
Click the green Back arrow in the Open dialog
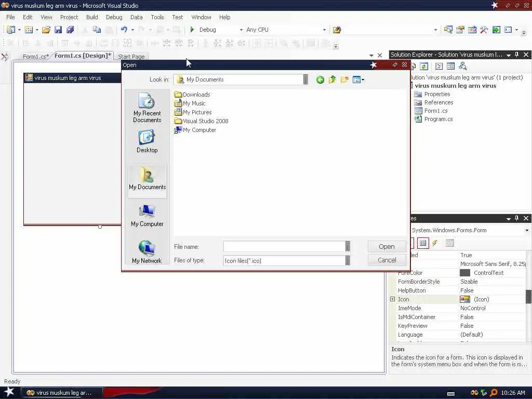tap(320, 79)
